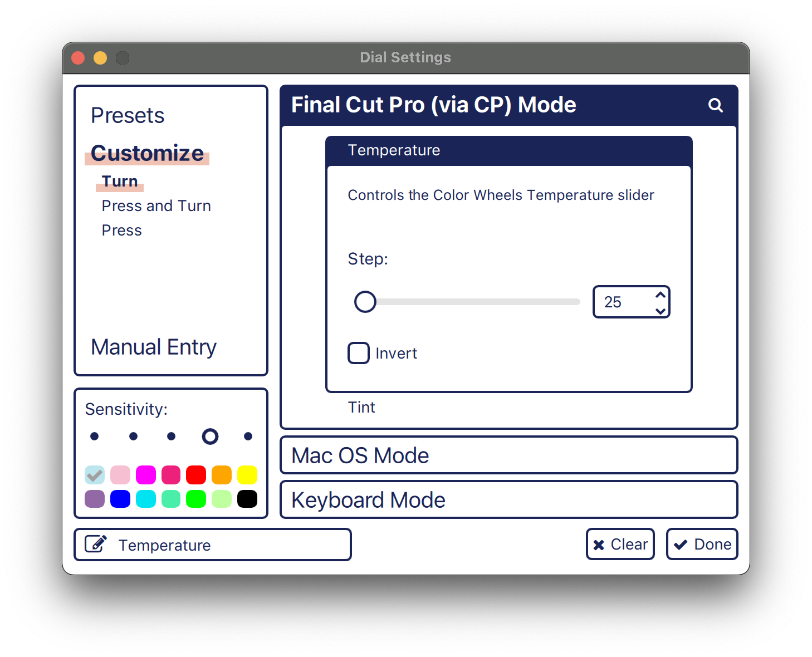This screenshot has width=812, height=657.
Task: Pick the black color swatch
Action: click(247, 499)
